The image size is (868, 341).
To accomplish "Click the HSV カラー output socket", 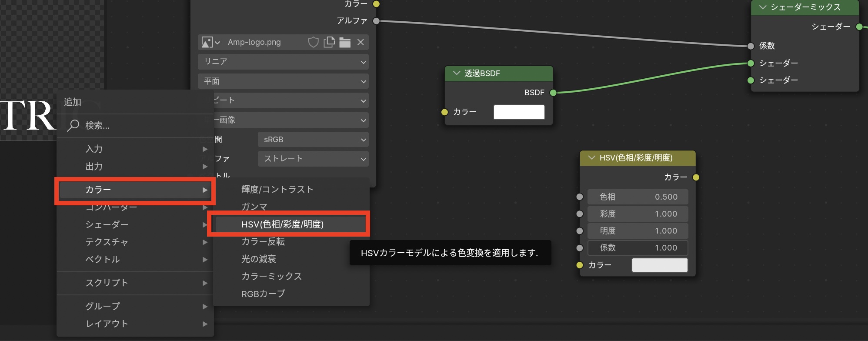I will pyautogui.click(x=696, y=177).
